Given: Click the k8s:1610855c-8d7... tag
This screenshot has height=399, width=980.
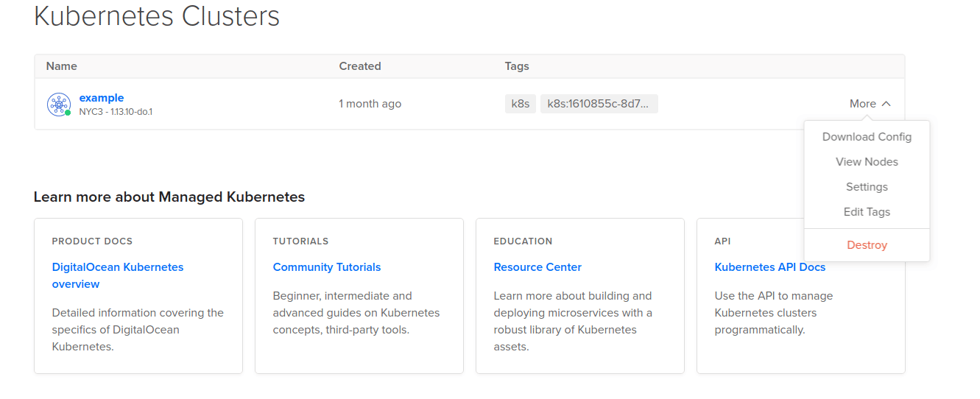Looking at the screenshot, I should point(599,104).
